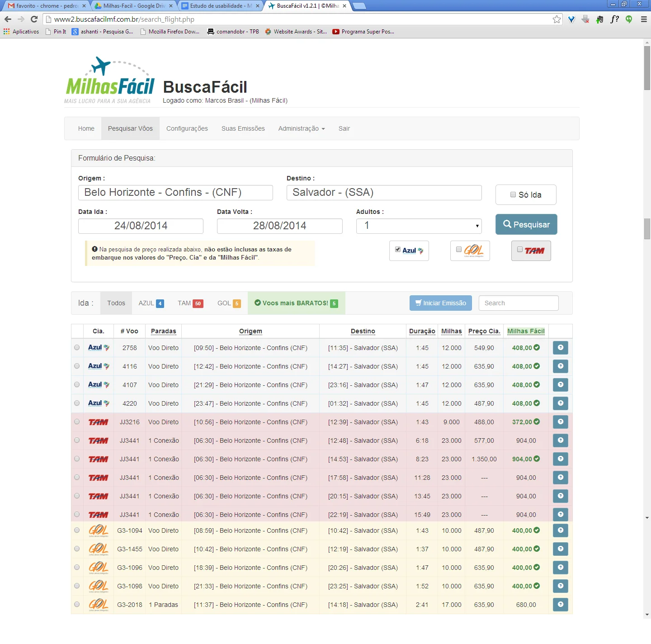Switch to the Voos mais BARATOS tab

(296, 303)
